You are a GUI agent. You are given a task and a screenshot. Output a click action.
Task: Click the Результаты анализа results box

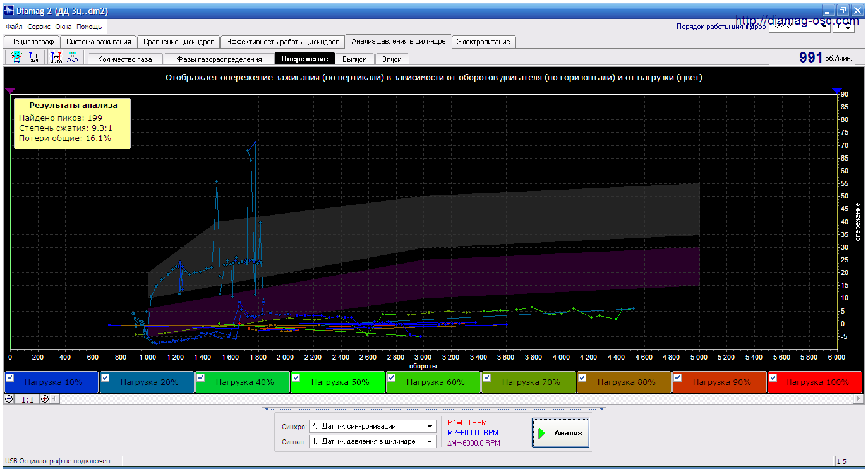click(x=73, y=123)
